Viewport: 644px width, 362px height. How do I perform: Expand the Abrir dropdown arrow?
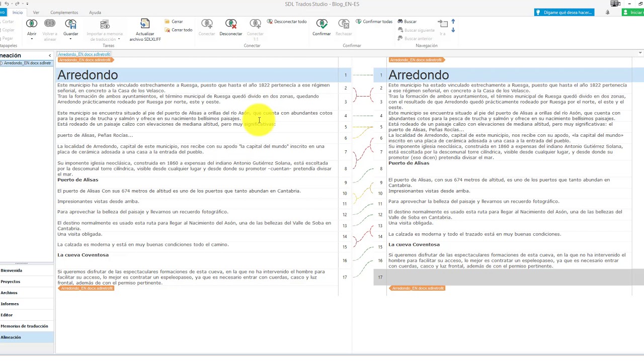coord(32,39)
